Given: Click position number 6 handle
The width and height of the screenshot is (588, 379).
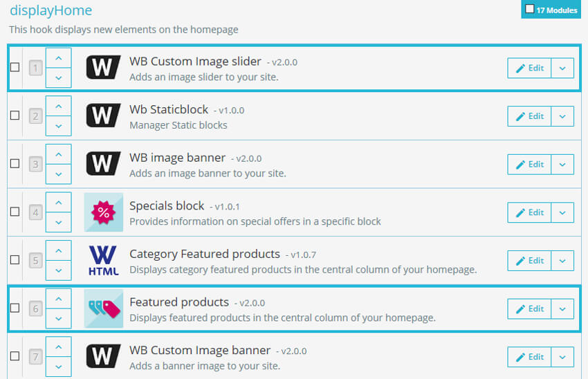Looking at the screenshot, I should (36, 308).
